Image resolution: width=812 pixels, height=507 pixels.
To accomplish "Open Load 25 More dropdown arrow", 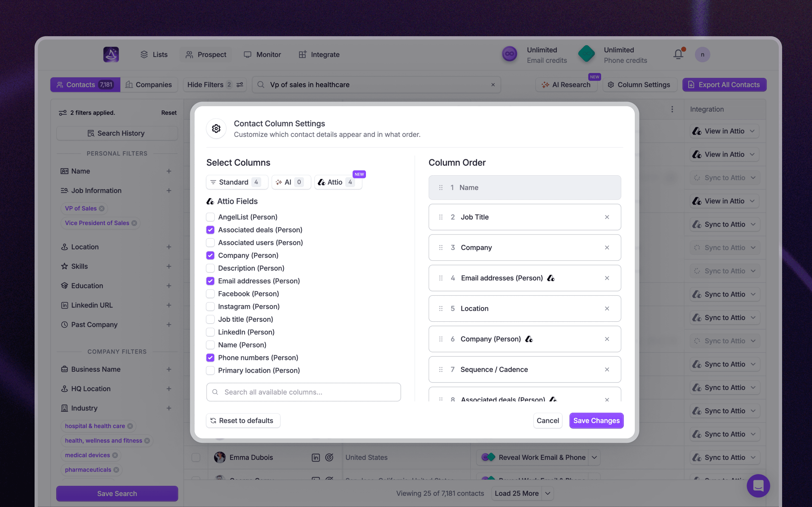I will (x=548, y=494).
